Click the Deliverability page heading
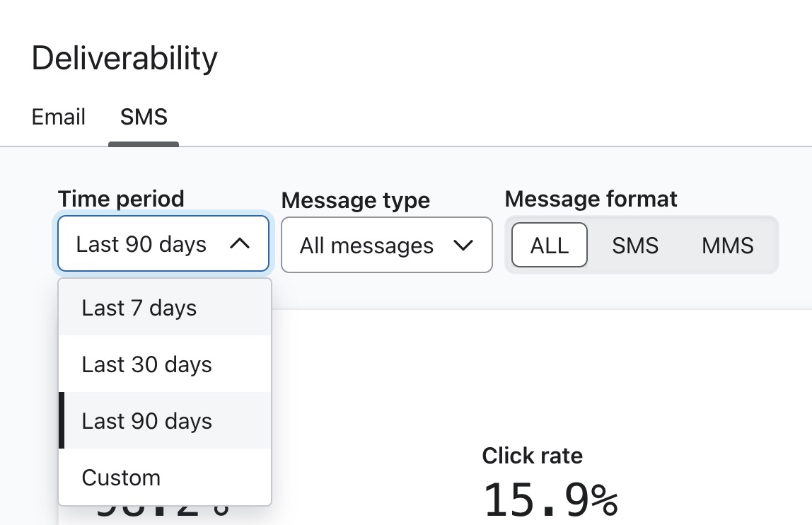The height and width of the screenshot is (525, 812). (x=124, y=58)
